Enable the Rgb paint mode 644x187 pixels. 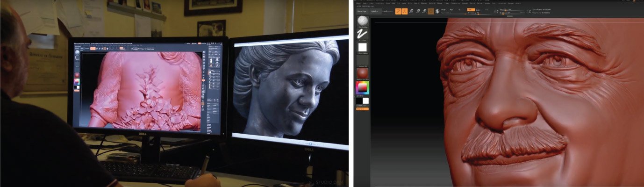click(x=451, y=9)
